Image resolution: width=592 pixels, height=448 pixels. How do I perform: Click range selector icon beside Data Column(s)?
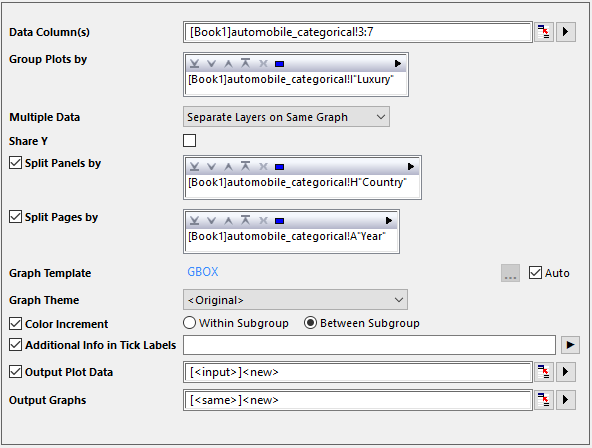coord(544,32)
